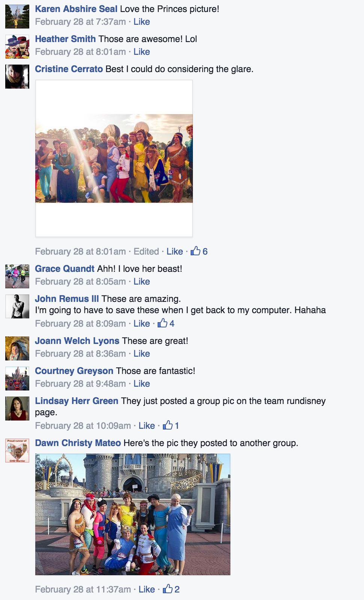Click the thumbs-up icon showing 6 likes
The width and height of the screenshot is (364, 600).
196,251
